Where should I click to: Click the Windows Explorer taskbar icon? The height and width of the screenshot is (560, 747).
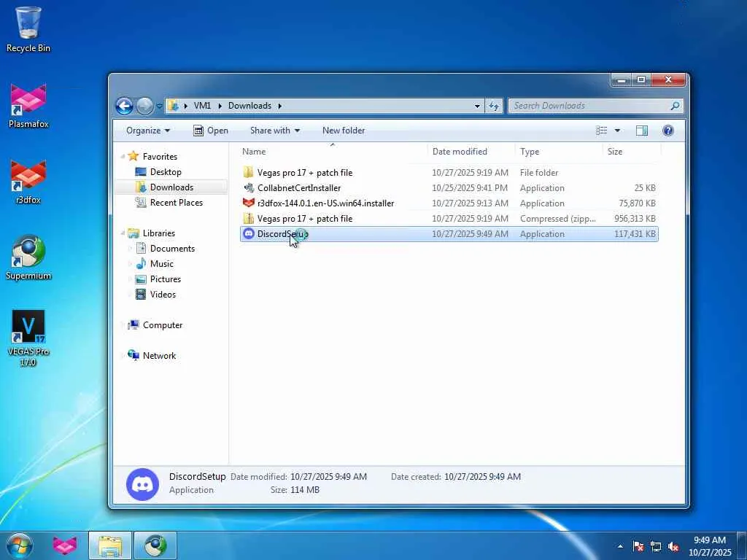110,545
